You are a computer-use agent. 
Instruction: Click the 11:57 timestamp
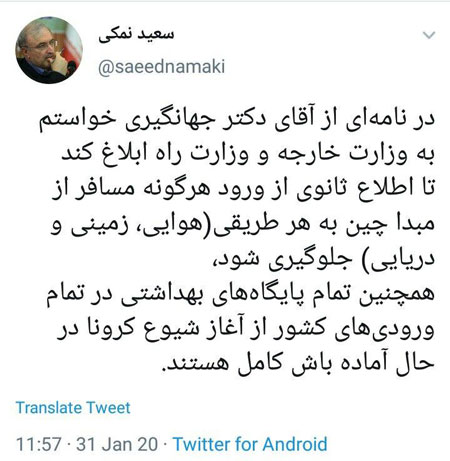pyautogui.click(x=39, y=444)
